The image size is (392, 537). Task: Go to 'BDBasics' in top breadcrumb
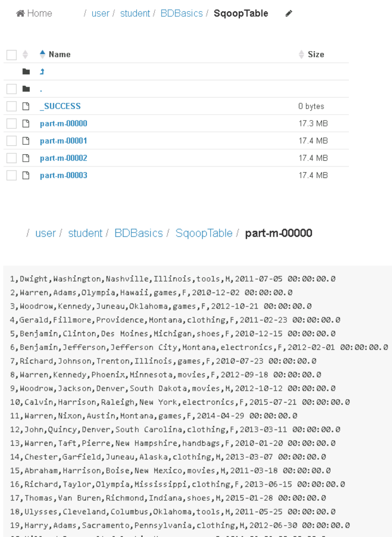pos(181,14)
